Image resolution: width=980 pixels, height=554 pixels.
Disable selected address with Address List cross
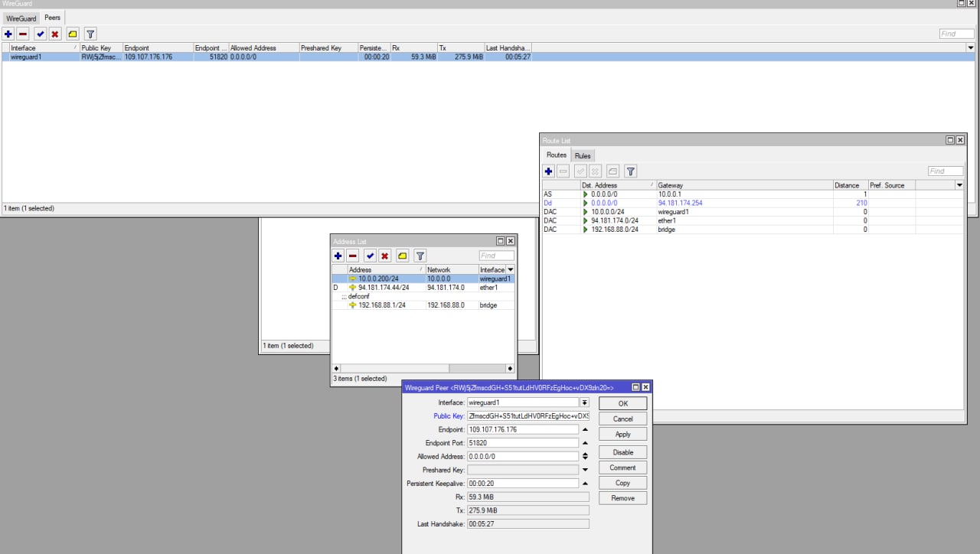click(x=384, y=256)
